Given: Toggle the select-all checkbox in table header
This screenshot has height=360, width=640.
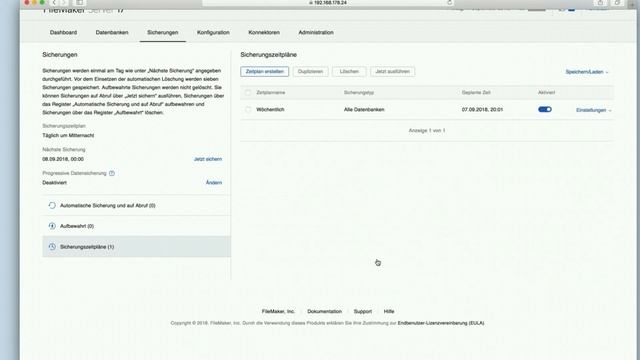Looking at the screenshot, I should pos(248,93).
